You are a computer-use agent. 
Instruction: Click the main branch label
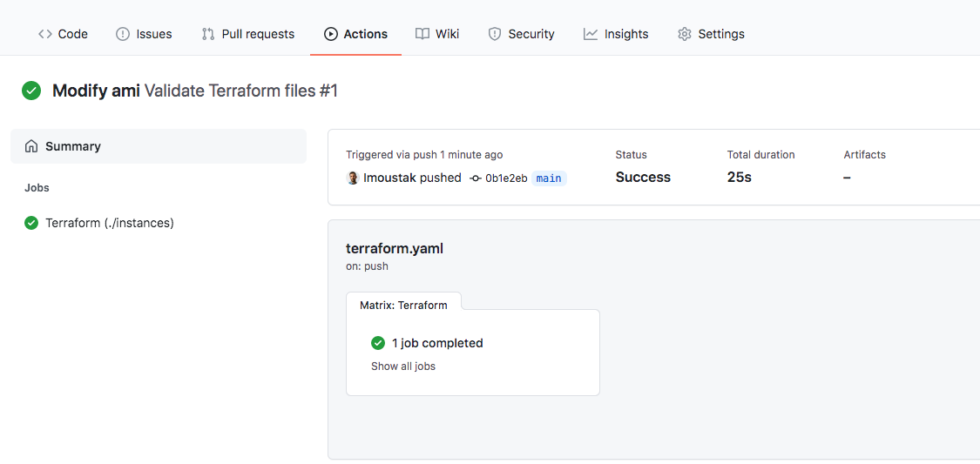(549, 178)
